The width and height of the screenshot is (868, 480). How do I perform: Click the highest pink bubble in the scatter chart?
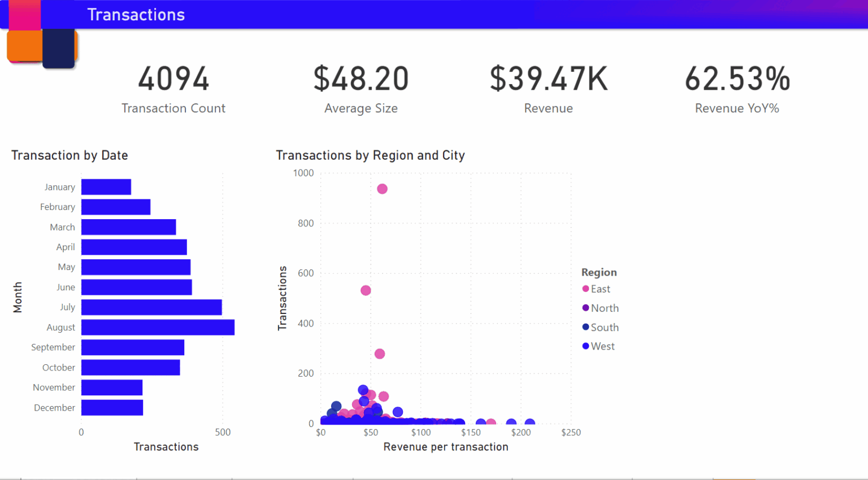[x=382, y=189]
